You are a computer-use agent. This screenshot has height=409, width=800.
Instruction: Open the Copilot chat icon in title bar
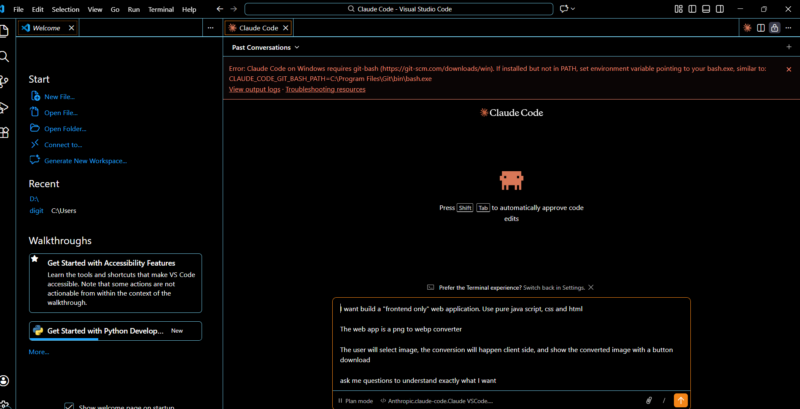coord(564,9)
